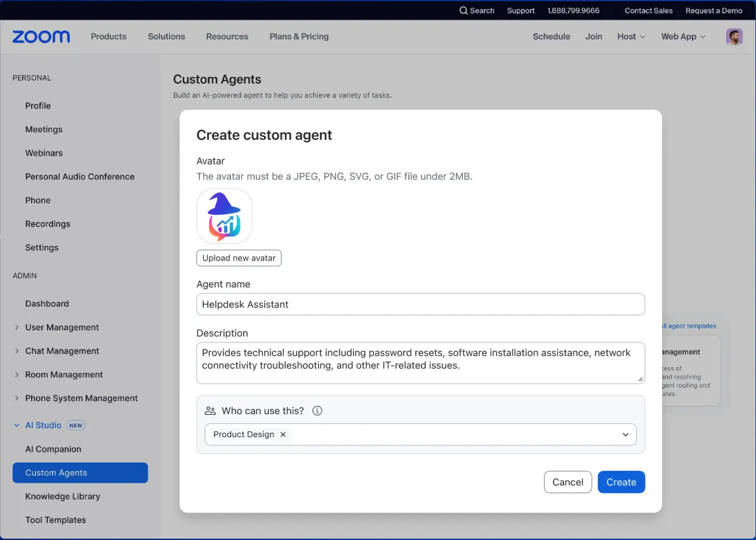Click inside the Agent name field
Viewport: 756px width, 540px height.
[x=420, y=304]
